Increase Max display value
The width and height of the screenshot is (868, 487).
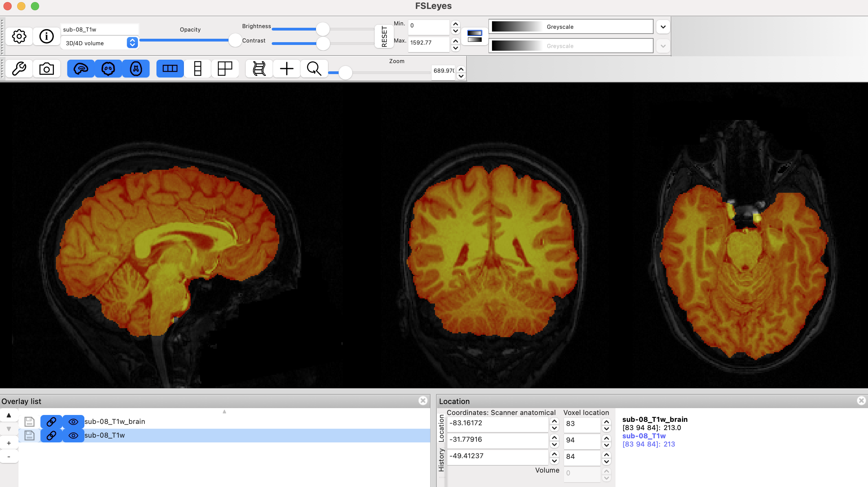coord(456,41)
